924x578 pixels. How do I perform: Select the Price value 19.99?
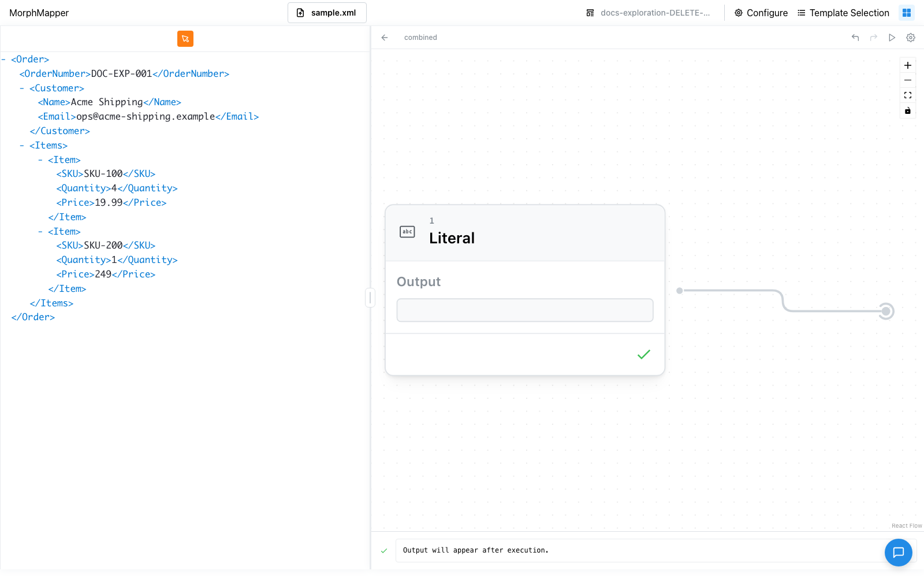point(109,203)
